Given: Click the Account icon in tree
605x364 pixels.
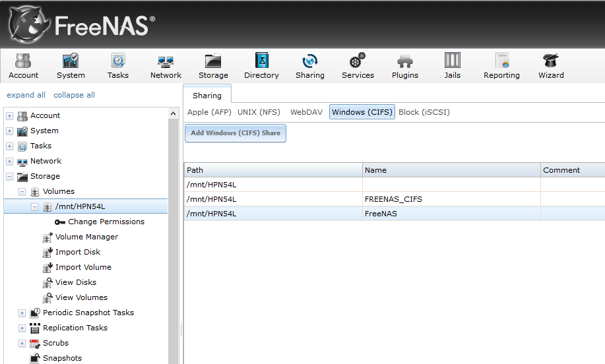Looking at the screenshot, I should coord(22,115).
